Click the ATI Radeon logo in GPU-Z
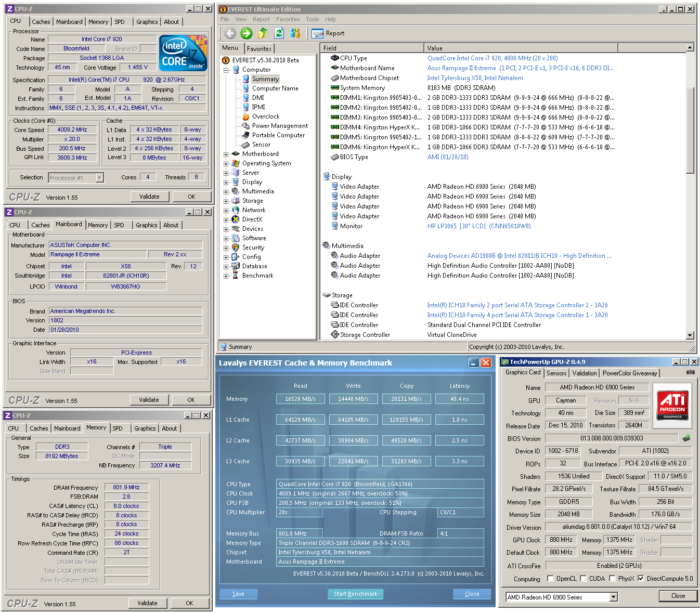Screen dimensions: 700x613 pos(673,406)
